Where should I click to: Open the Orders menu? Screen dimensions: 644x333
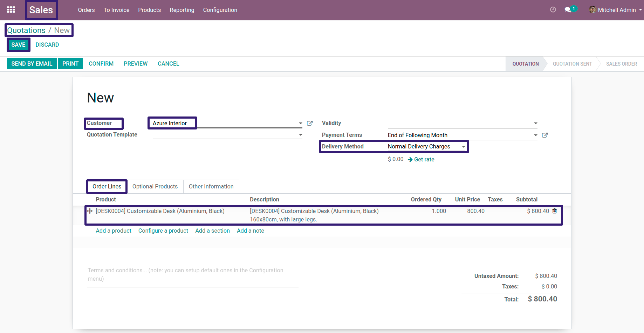pos(86,10)
